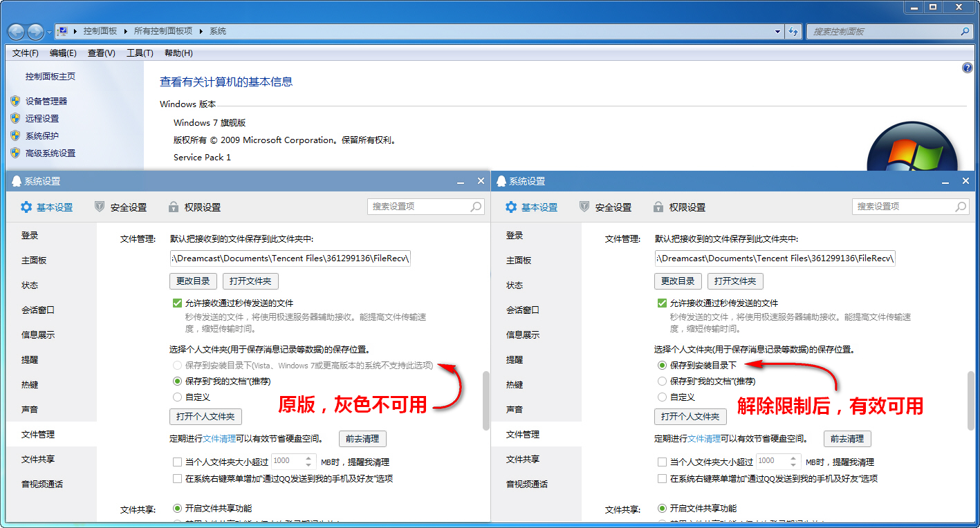The width and height of the screenshot is (980, 528).
Task: Click the gear icon for 基本设置 in left window
Action: point(26,207)
